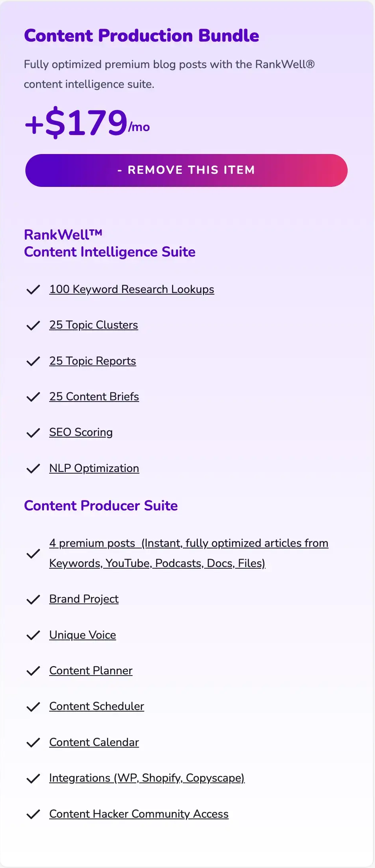This screenshot has height=868, width=375.
Task: Click the SEO Scoring link
Action: pyautogui.click(x=81, y=432)
